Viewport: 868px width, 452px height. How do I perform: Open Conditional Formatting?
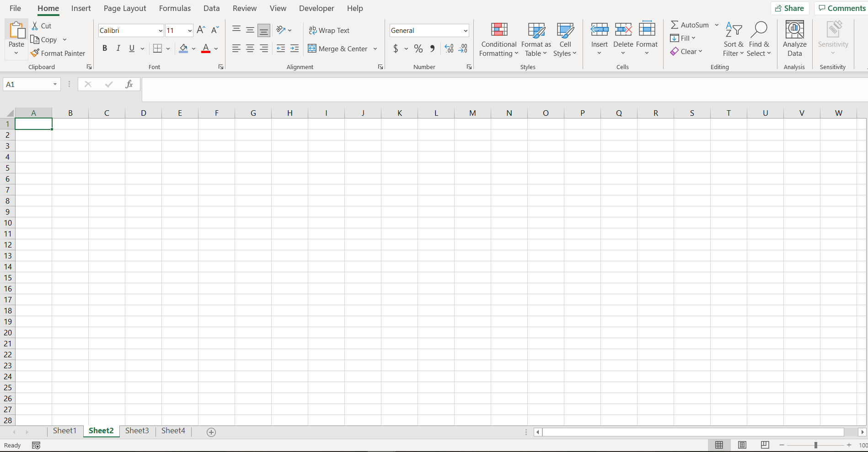(x=498, y=39)
